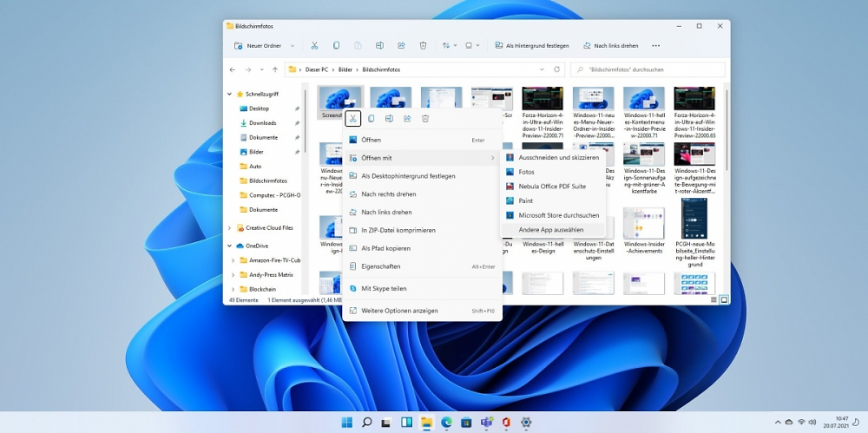Open with Fotos app

point(553,172)
